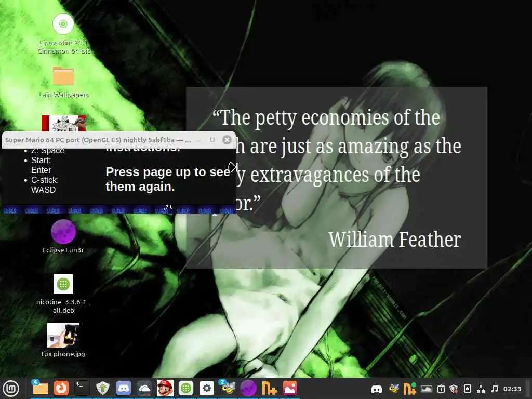The height and width of the screenshot is (399, 532).
Task: Open the purple Eclipse Lun3r taskbar icon
Action: coord(248,388)
